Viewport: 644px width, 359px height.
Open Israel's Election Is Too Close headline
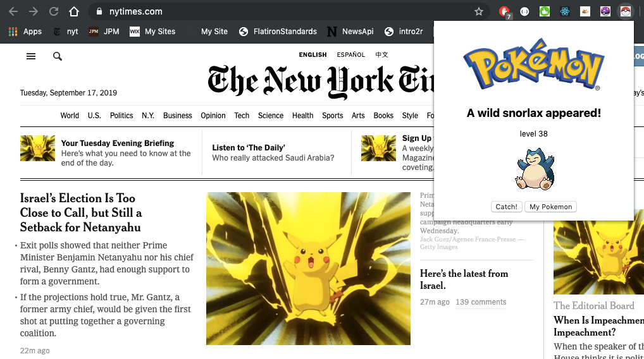coord(81,212)
